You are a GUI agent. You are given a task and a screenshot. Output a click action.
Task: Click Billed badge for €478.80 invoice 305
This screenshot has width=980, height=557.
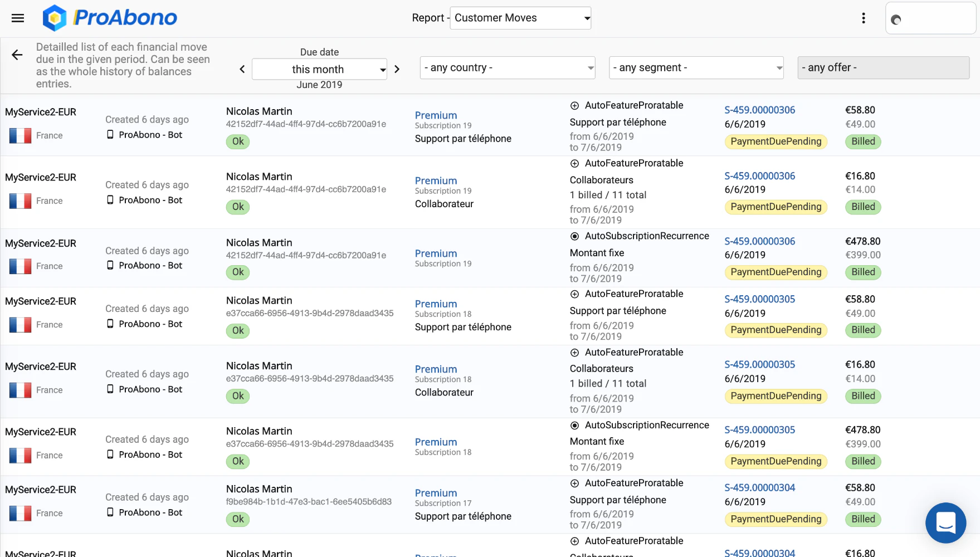coord(863,461)
